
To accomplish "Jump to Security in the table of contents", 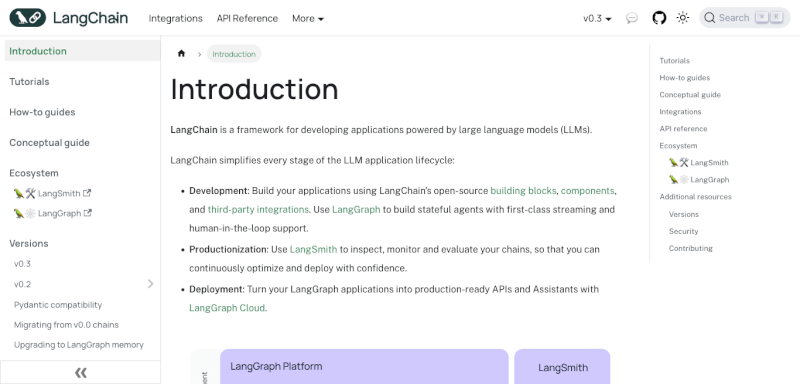I will [684, 231].
